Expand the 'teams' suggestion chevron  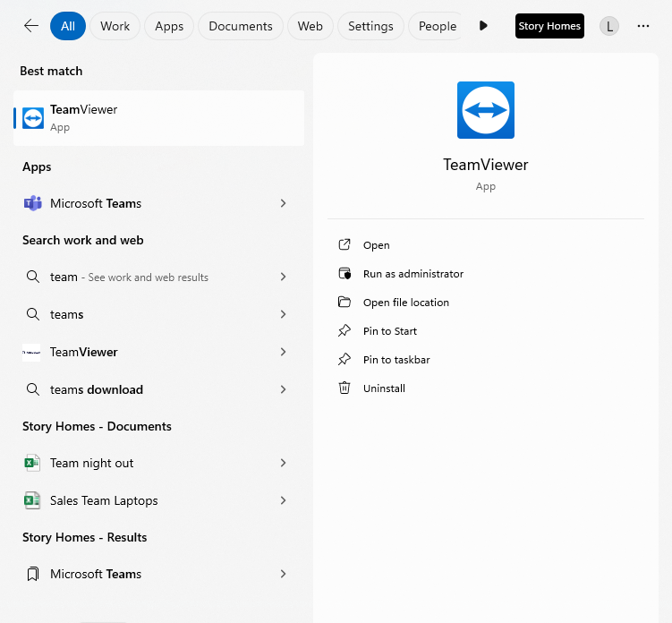pyautogui.click(x=283, y=314)
